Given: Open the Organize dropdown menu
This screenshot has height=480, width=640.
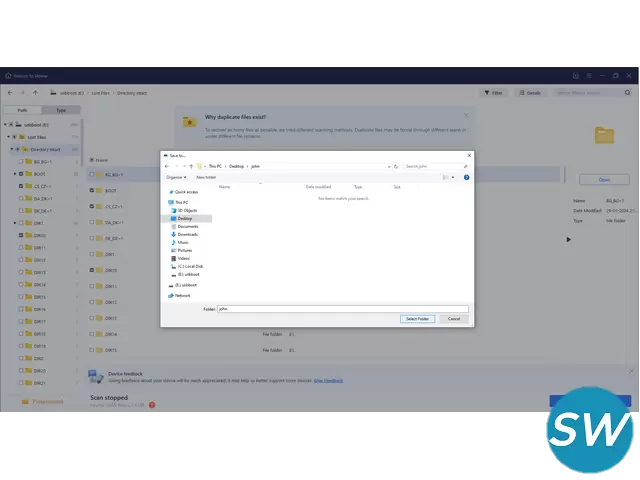Looking at the screenshot, I should [177, 177].
